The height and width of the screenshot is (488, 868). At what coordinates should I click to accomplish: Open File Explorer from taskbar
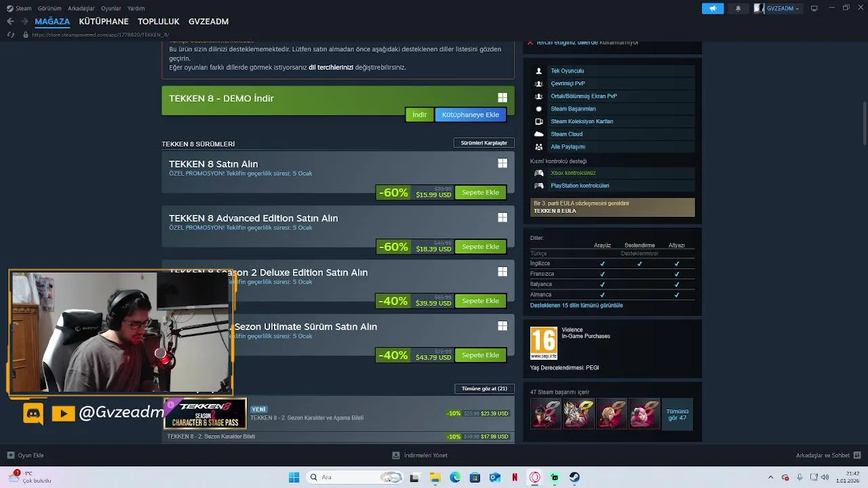[x=435, y=477]
